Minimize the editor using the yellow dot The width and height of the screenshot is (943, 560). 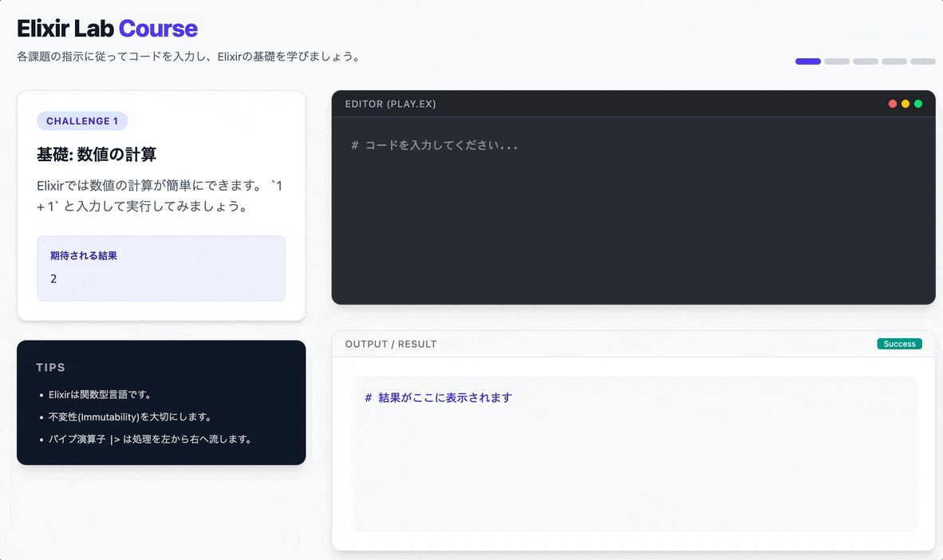point(904,103)
